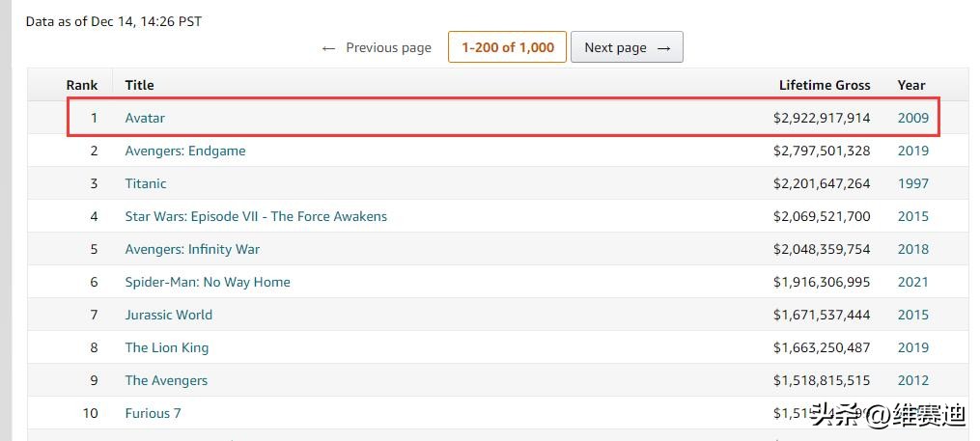
Task: Click the 1997 year link
Action: point(912,183)
